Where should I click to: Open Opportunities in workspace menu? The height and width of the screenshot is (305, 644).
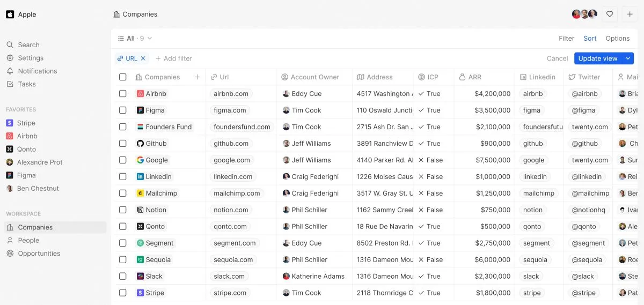pyautogui.click(x=39, y=254)
